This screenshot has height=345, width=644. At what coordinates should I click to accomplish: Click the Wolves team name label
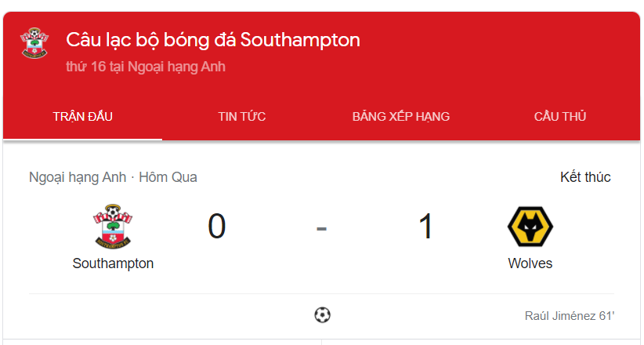[x=530, y=263]
